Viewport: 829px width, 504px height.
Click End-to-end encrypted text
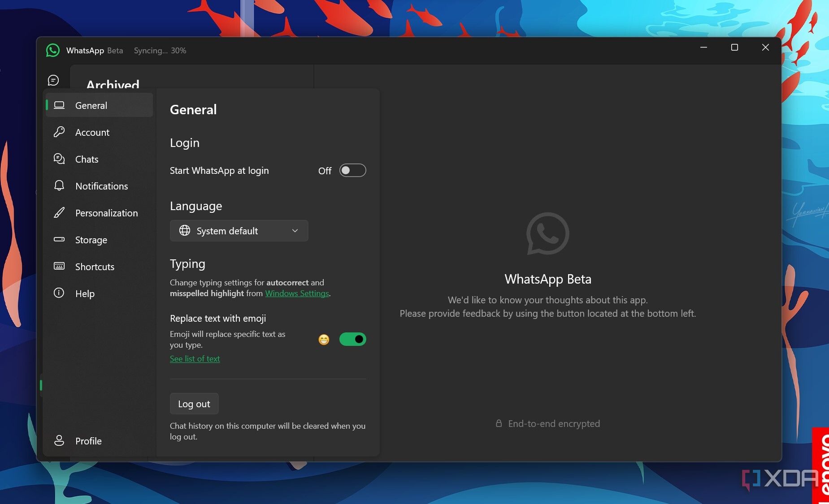(x=554, y=423)
